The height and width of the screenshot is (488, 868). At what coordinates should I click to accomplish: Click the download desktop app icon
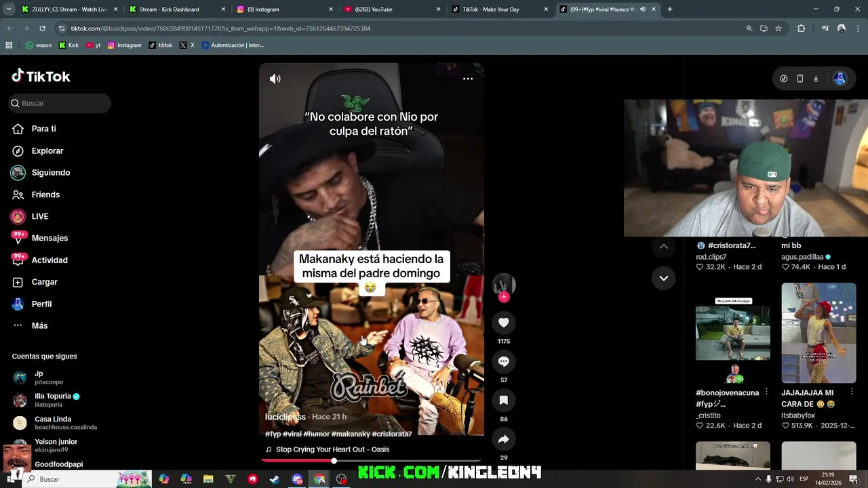tap(816, 79)
